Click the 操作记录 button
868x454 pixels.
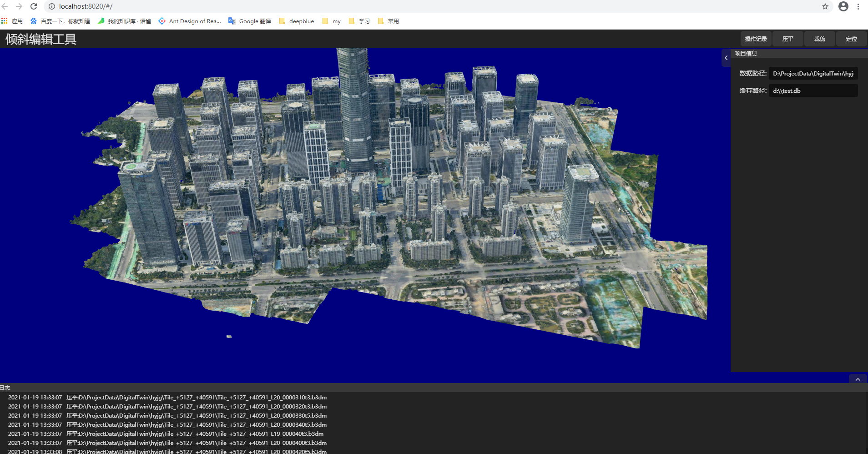[x=756, y=39]
